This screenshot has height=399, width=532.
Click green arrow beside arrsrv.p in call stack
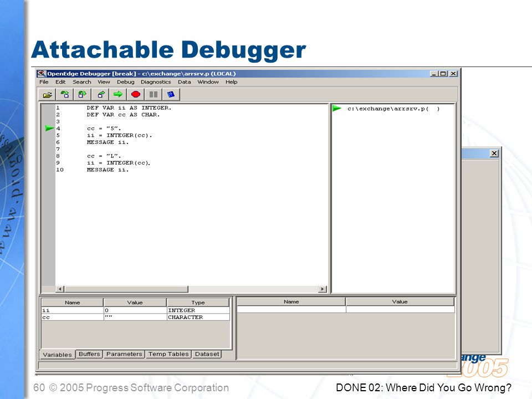(336, 108)
